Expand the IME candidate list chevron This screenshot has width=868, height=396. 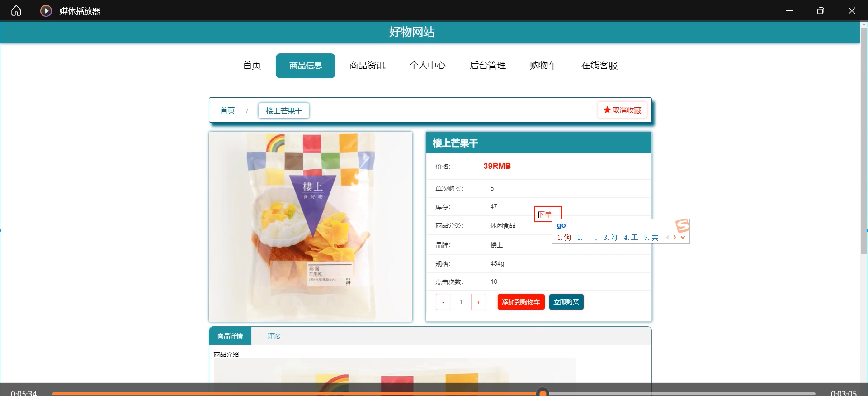tap(683, 237)
